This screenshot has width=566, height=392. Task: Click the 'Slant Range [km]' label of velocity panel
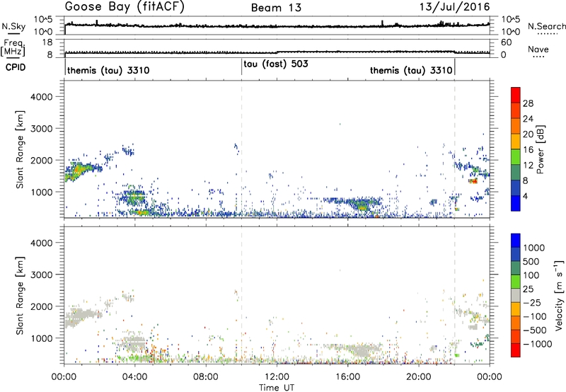[20, 296]
